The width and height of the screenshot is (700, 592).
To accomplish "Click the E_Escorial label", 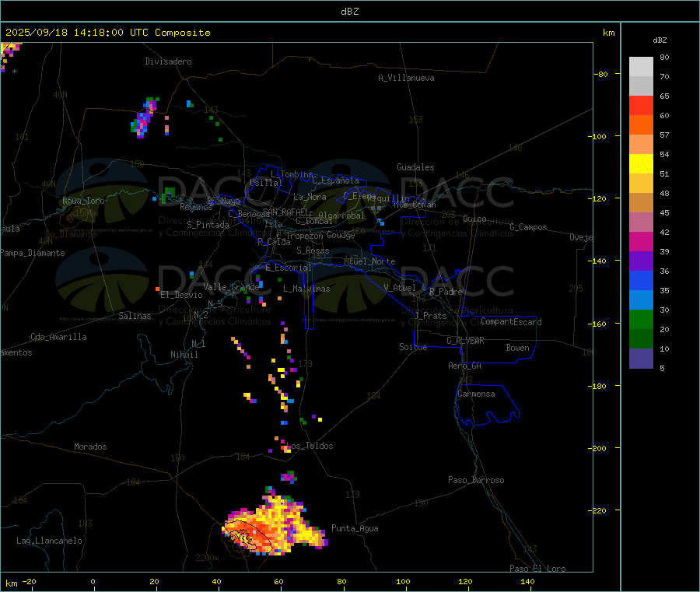I will [289, 268].
